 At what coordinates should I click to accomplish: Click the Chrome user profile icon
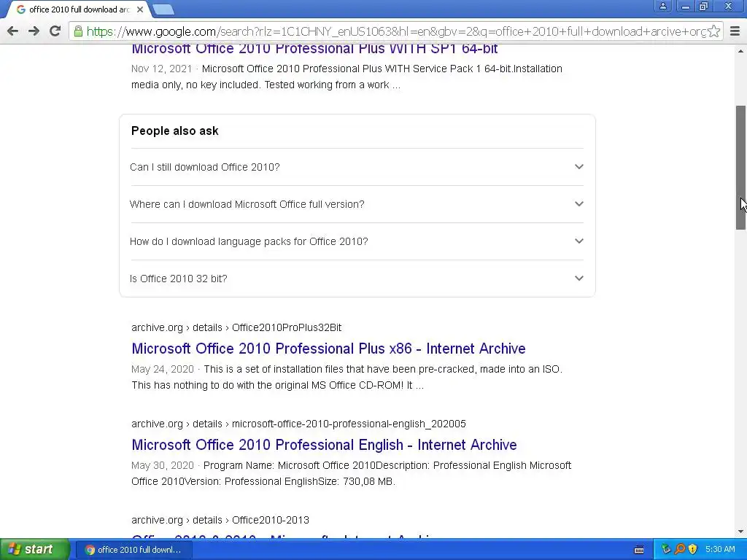click(662, 6)
